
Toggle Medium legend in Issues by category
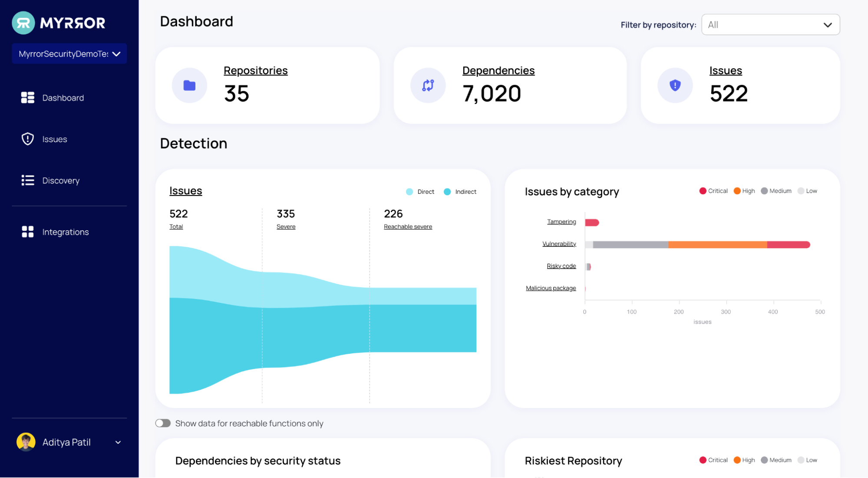776,191
